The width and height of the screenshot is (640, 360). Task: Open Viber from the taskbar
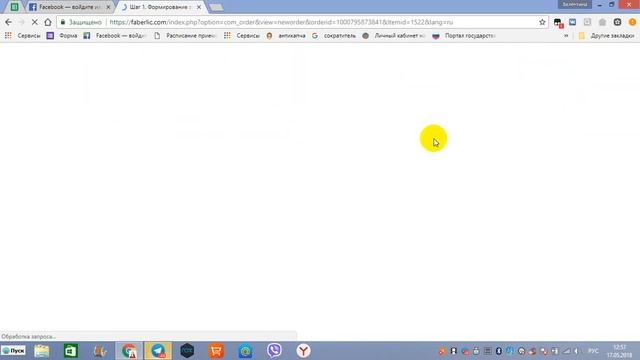274,351
